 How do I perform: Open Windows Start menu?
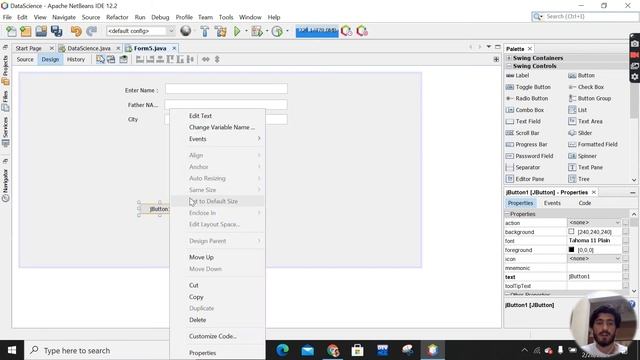[x=12, y=350]
